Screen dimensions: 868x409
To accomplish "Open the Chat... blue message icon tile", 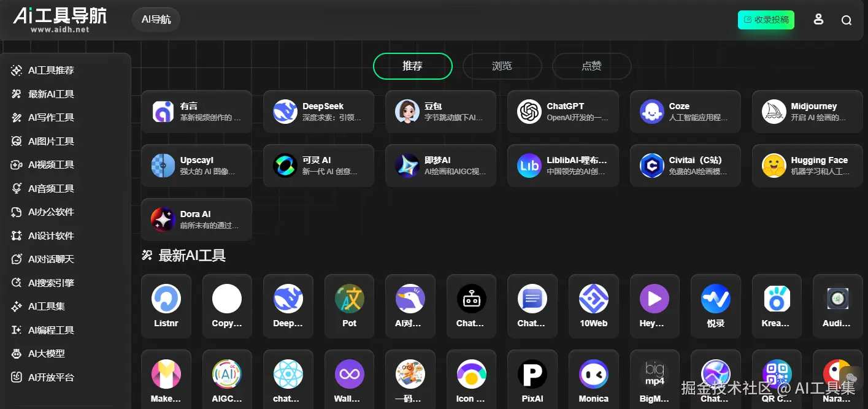I will pyautogui.click(x=532, y=306).
